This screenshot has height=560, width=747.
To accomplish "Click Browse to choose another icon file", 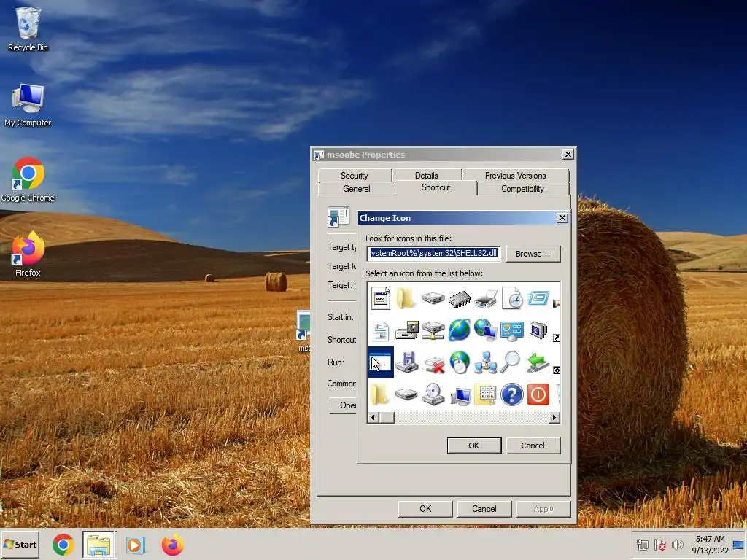I will (x=533, y=254).
